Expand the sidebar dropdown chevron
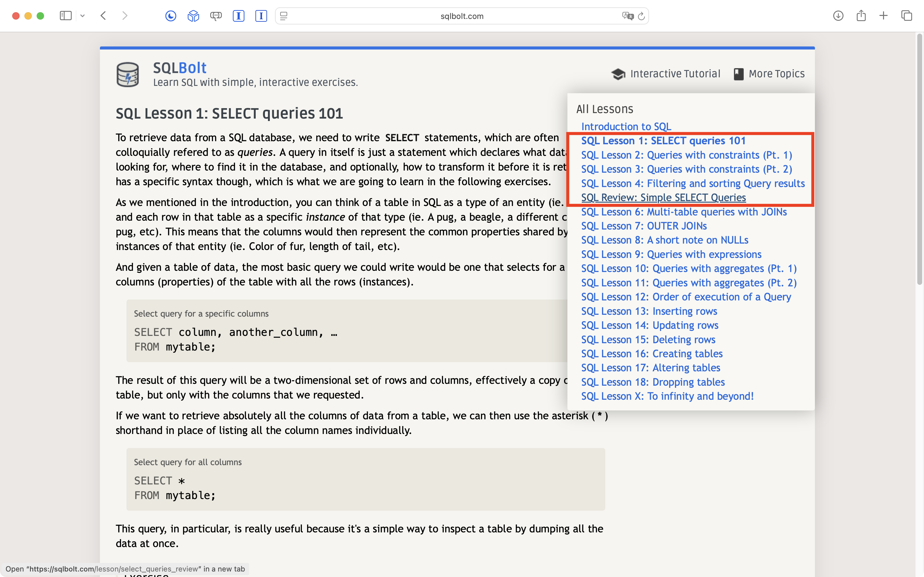Screen dimensions: 924x577 coord(82,16)
